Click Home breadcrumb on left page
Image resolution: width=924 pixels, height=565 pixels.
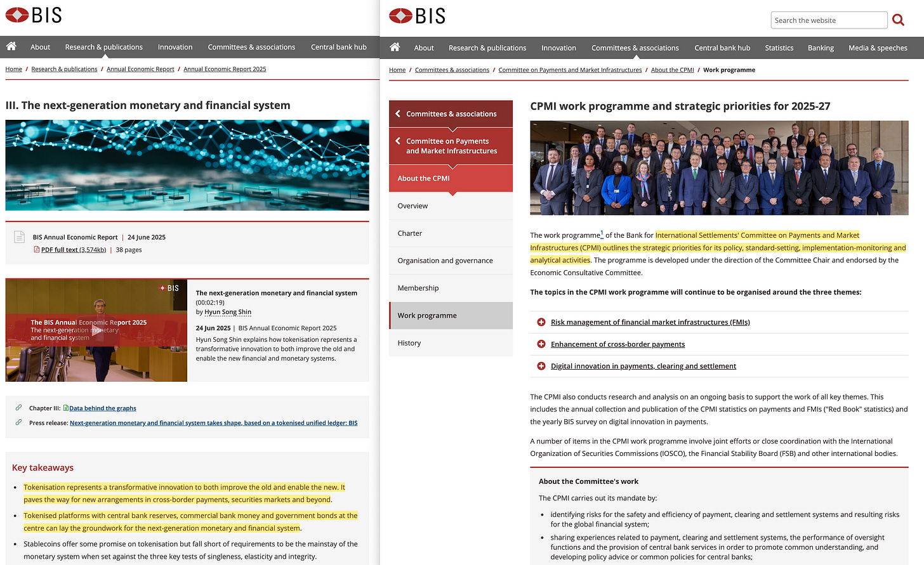tap(14, 69)
